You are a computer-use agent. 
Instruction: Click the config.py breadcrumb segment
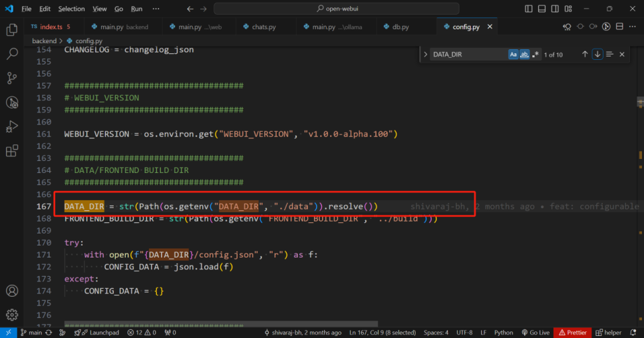point(84,41)
